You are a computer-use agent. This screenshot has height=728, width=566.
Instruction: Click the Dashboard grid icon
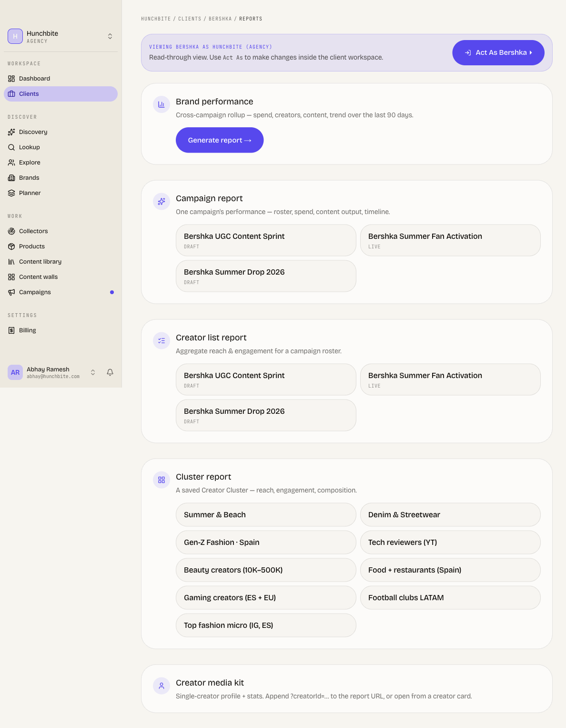click(x=11, y=79)
